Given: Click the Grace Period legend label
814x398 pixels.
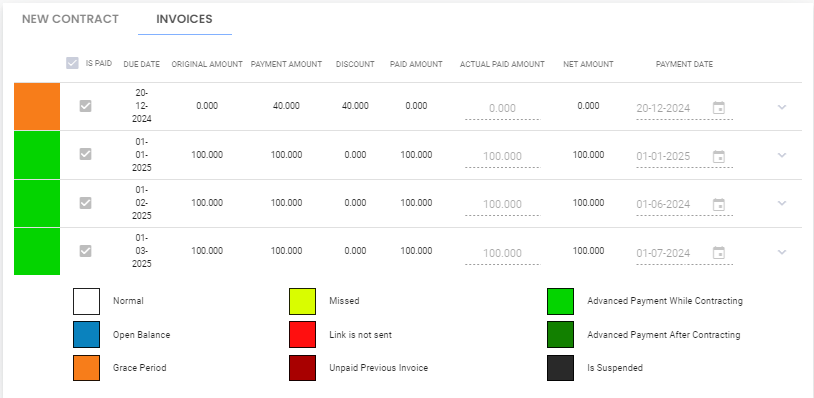Looking at the screenshot, I should pyautogui.click(x=140, y=368).
